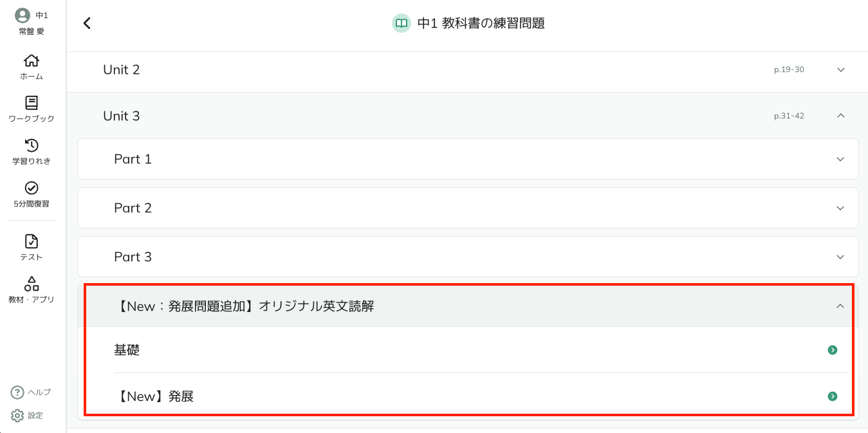Open 設定 settings gear icon
Viewport: 868px width, 433px height.
coord(17,416)
